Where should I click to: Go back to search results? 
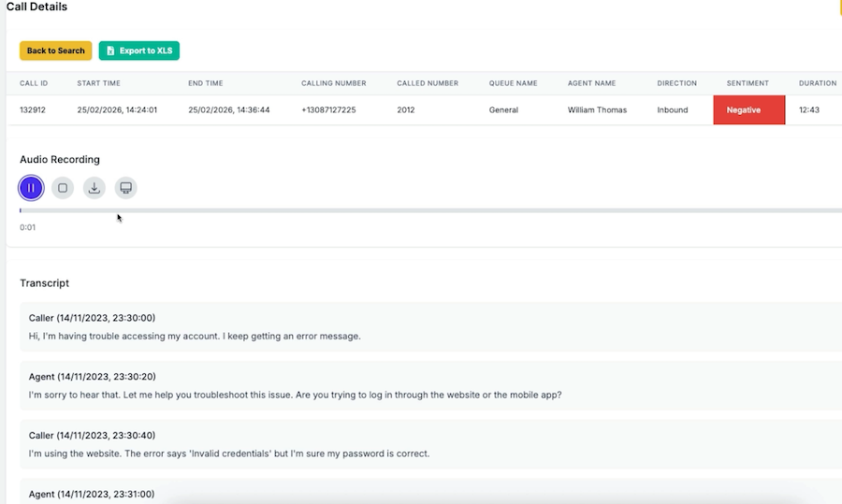click(x=55, y=50)
